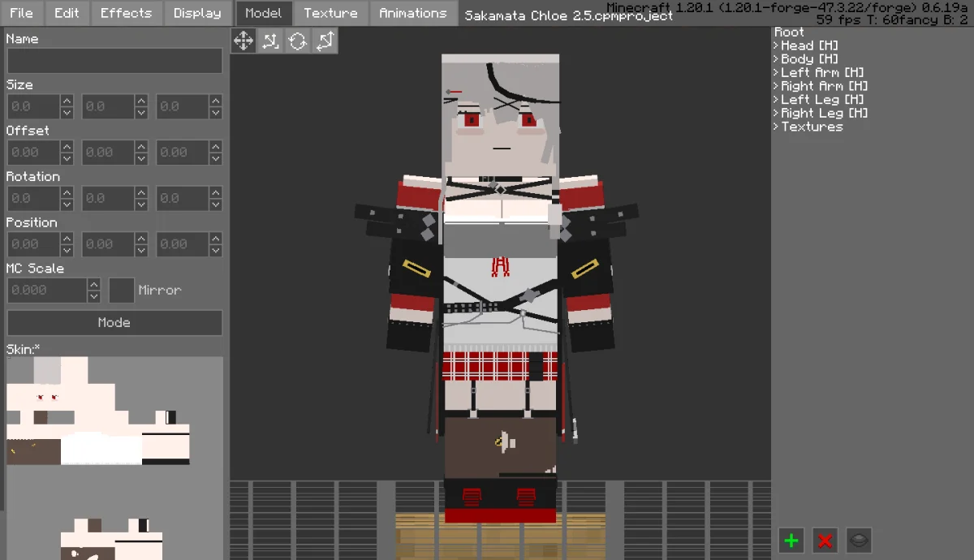Decrease the first Rotation value with down arrow

point(67,205)
